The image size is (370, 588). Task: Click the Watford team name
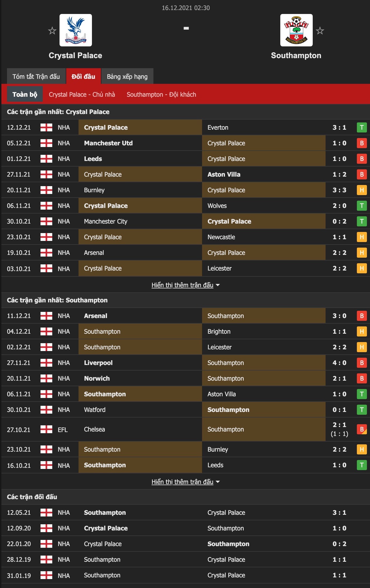coord(95,410)
